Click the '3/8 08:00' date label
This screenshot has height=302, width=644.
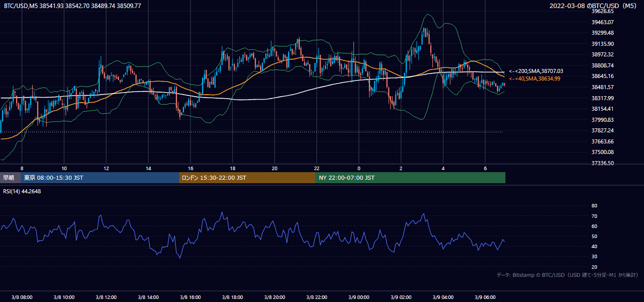[x=22, y=297]
